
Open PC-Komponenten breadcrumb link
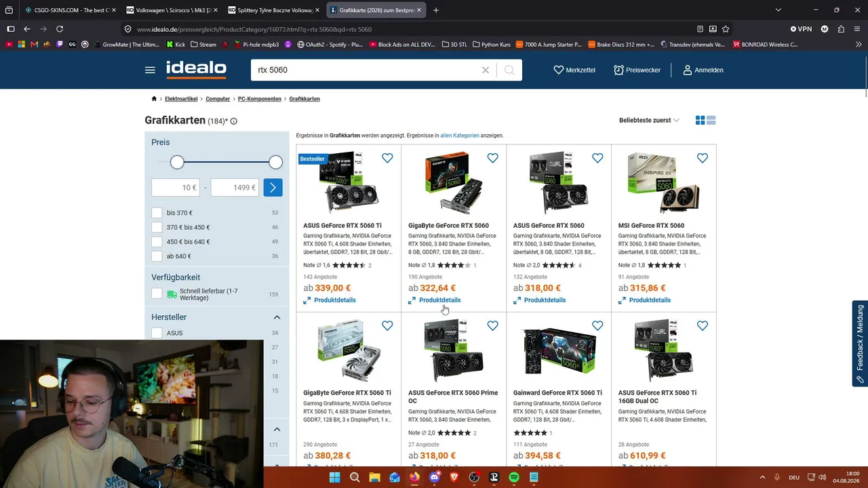(260, 99)
